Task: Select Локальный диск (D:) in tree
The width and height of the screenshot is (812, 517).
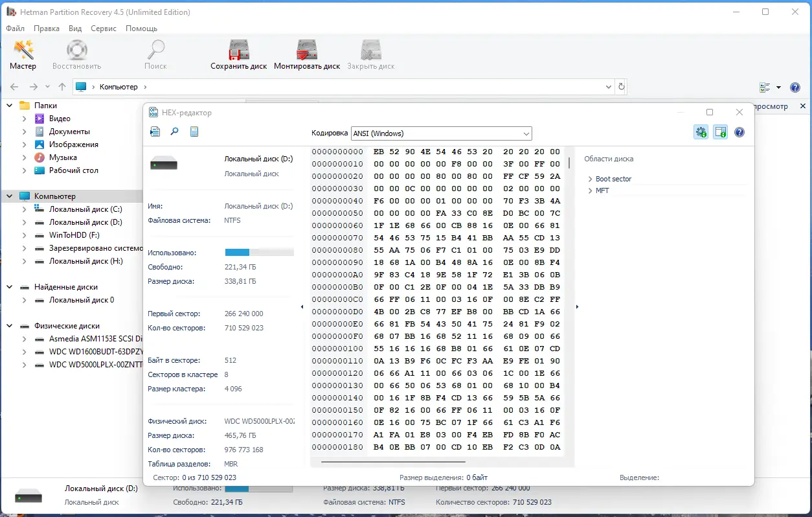Action: pos(85,222)
